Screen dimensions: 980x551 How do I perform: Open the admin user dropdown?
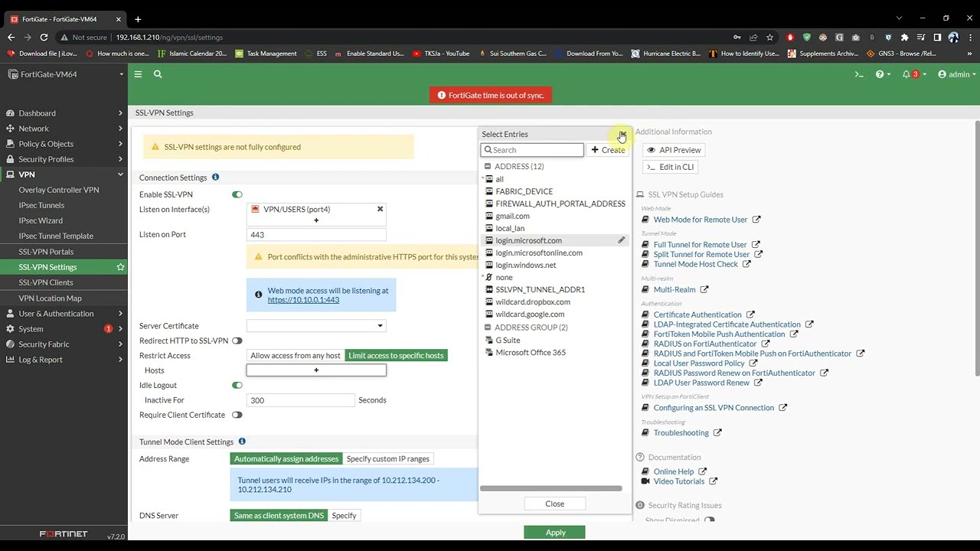[957, 74]
